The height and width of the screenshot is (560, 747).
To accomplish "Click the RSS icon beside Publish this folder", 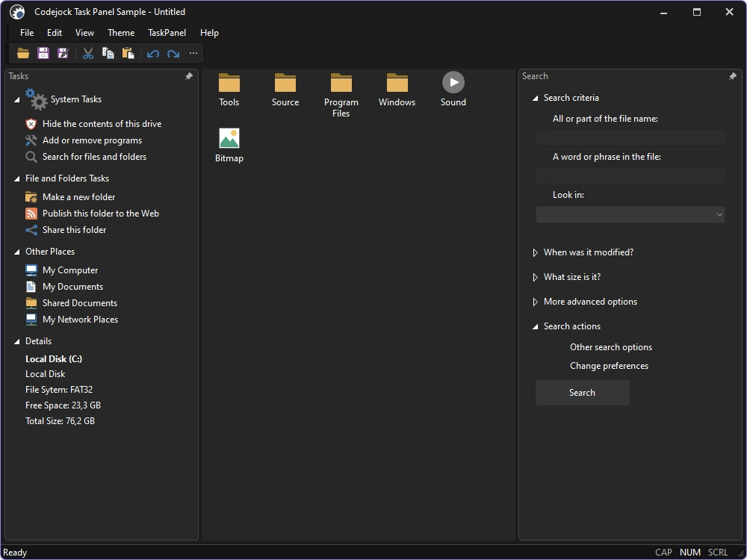I will coord(31,214).
